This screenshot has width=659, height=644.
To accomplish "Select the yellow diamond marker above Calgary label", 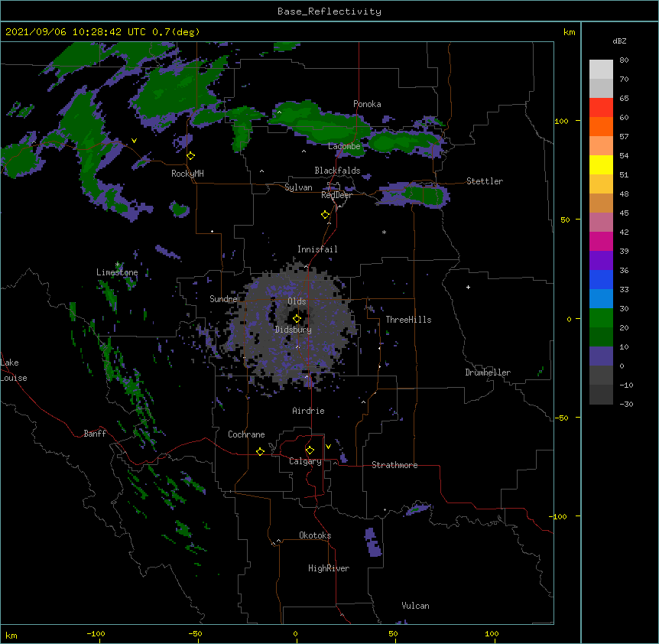I will pos(310,450).
